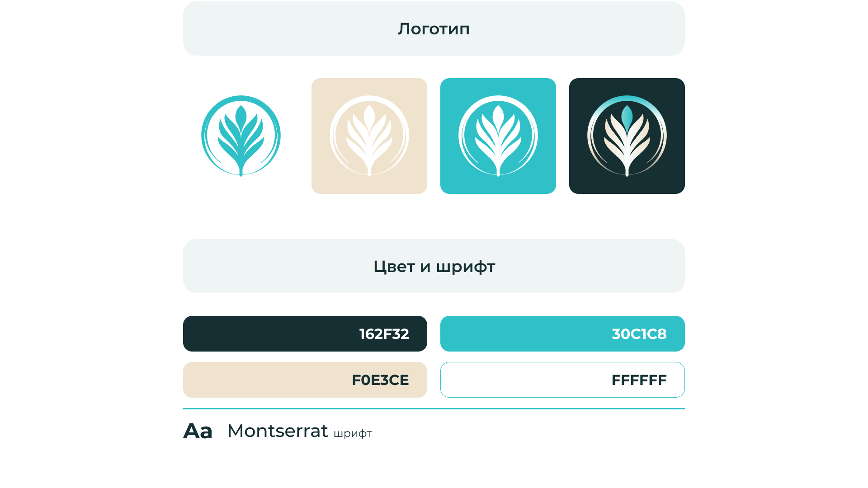The height and width of the screenshot is (488, 868).
Task: Click the turquoise top leaf in dark-tile logo
Action: [627, 117]
